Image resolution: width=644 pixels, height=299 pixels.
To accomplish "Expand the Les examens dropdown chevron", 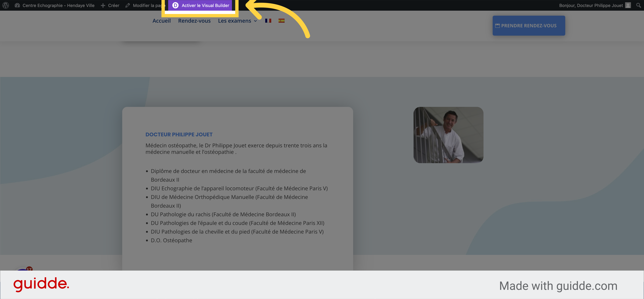I will click(x=255, y=21).
